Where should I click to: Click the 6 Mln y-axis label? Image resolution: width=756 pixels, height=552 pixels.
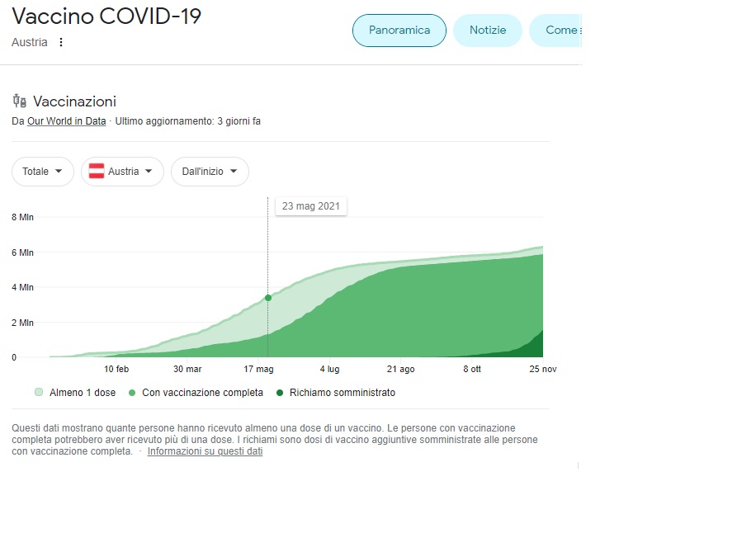click(x=22, y=252)
